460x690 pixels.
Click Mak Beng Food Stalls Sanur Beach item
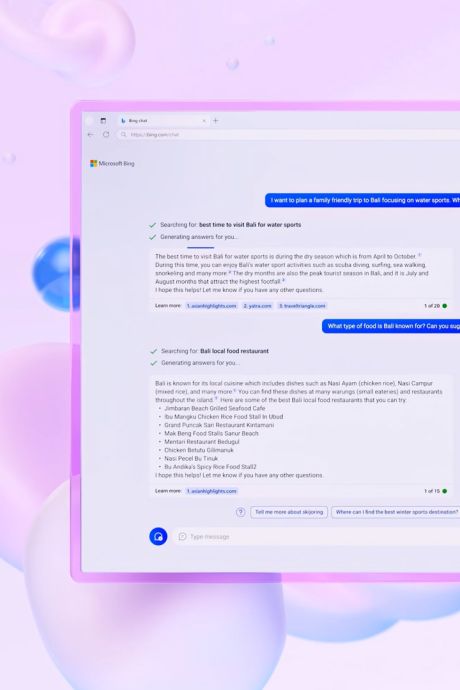point(211,433)
